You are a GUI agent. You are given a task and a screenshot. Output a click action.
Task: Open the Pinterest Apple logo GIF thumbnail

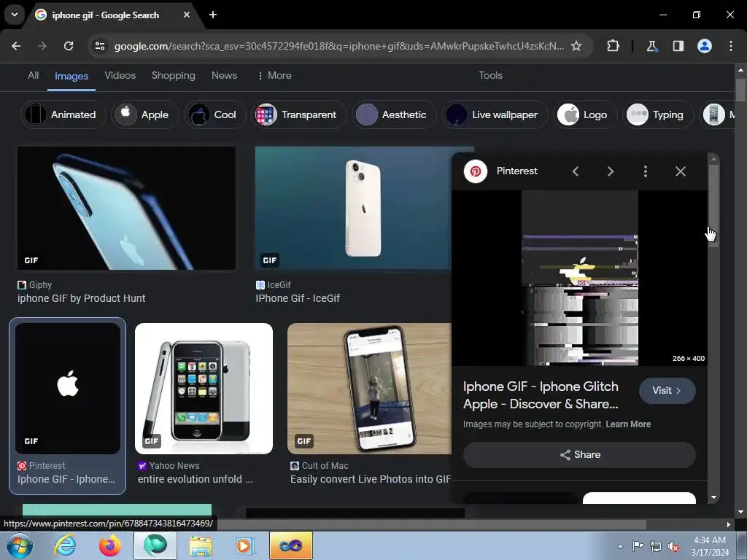(x=68, y=388)
